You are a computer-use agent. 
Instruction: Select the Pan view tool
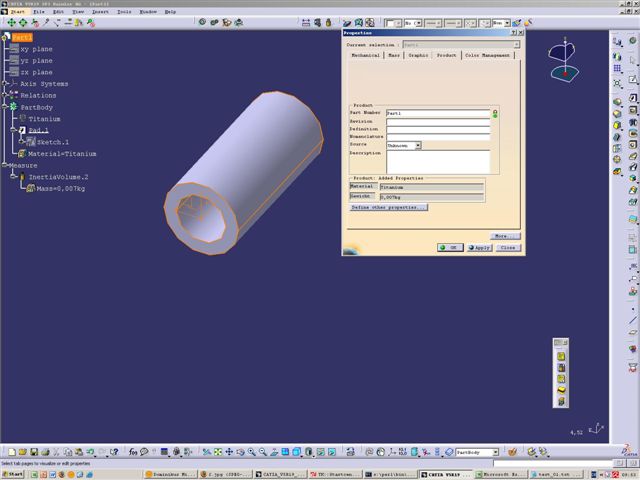coord(229,452)
